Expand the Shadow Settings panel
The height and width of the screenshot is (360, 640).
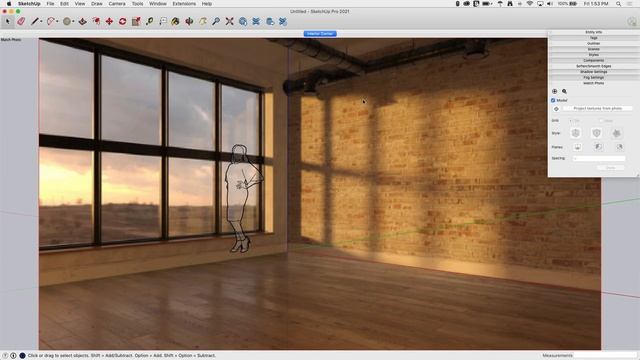click(593, 72)
